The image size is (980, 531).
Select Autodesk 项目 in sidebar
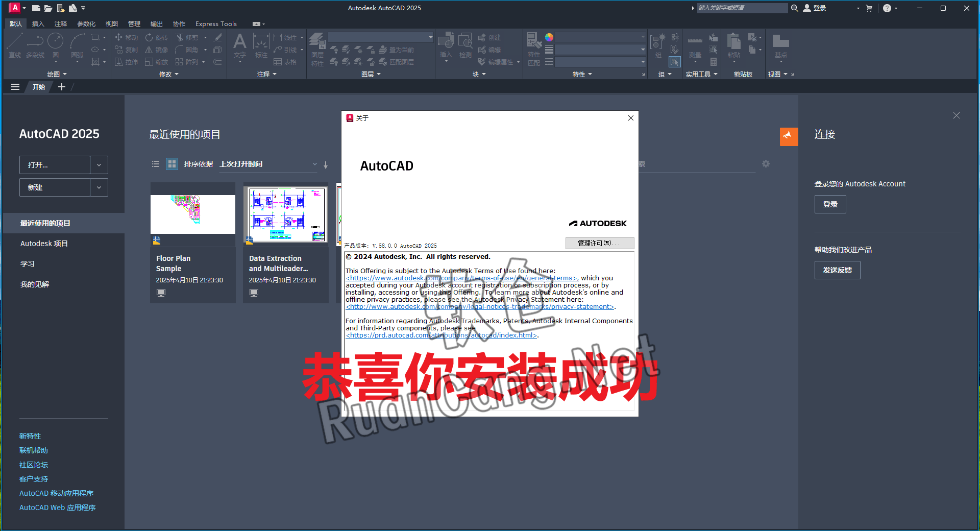click(x=44, y=244)
